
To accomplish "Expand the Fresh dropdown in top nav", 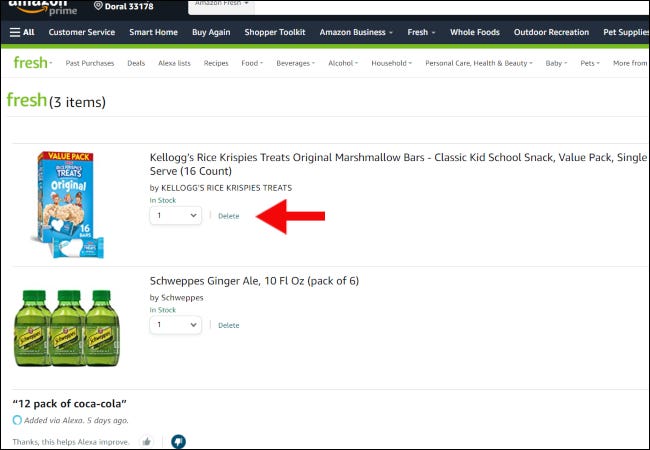I will tap(422, 32).
